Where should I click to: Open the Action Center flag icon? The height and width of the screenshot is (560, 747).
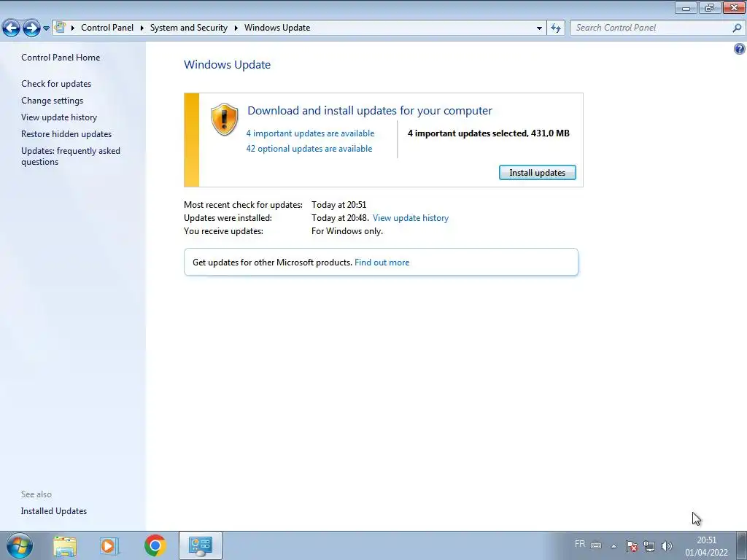(x=632, y=546)
